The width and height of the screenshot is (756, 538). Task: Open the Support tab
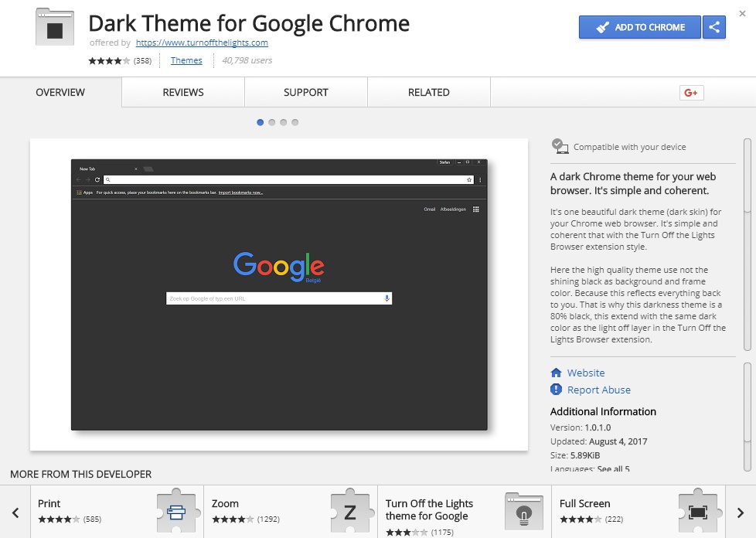pos(305,92)
